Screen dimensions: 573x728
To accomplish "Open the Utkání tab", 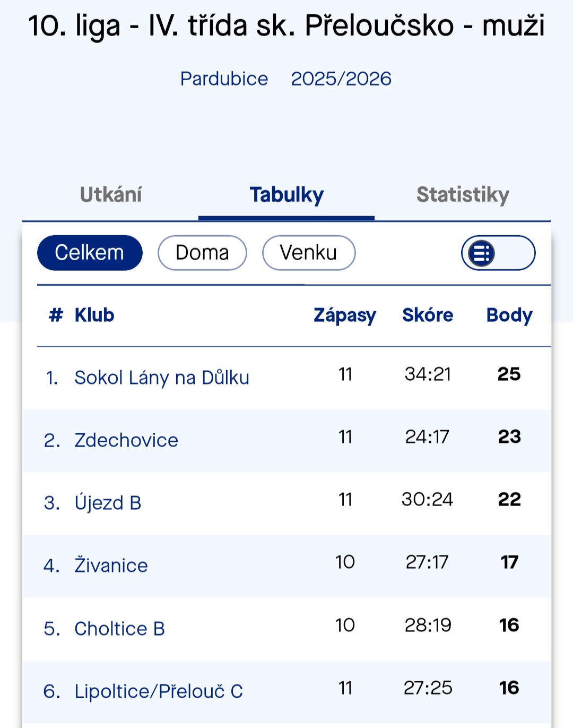I will coord(111,195).
